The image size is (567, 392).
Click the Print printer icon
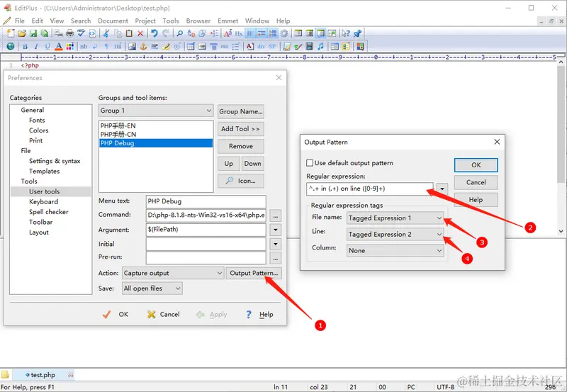[x=69, y=33]
